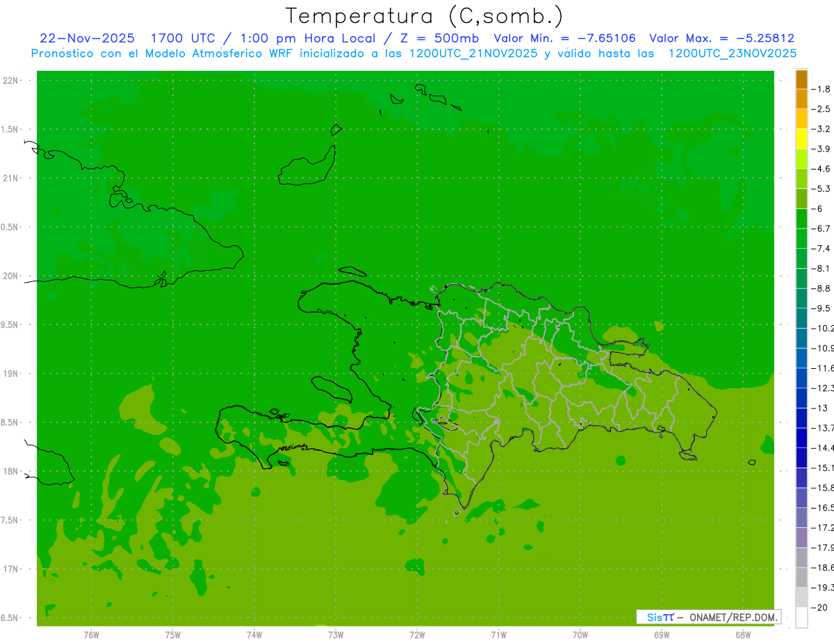Click the "74W" longitude label
Screen dimensions: 834x644
[x=254, y=635]
